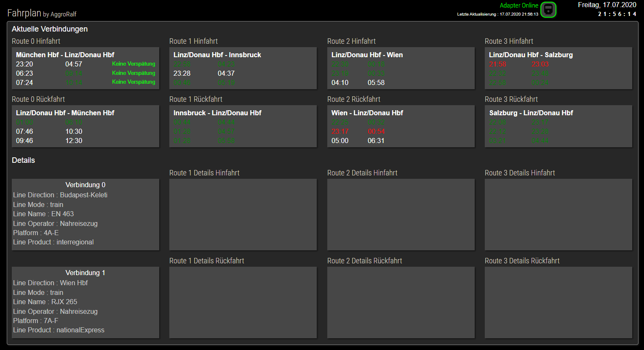
Task: Select Line Direction : Wien Hbf
Action: pos(51,283)
